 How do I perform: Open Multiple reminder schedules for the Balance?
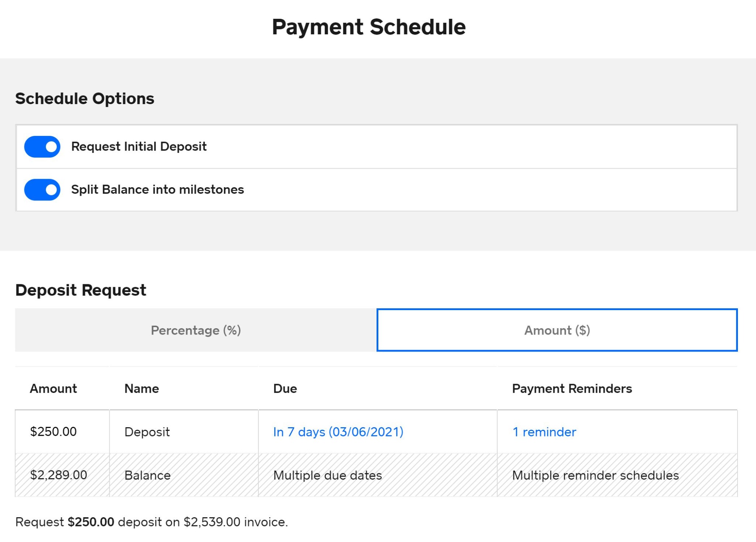595,475
